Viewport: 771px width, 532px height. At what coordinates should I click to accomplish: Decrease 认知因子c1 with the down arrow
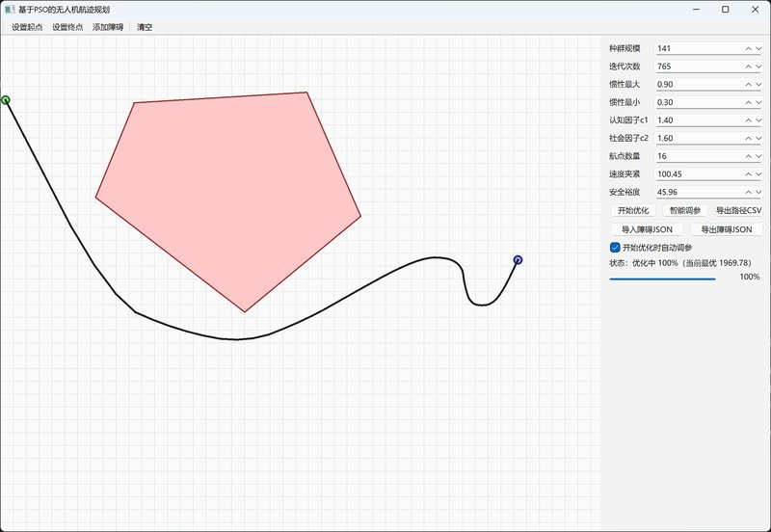click(758, 120)
